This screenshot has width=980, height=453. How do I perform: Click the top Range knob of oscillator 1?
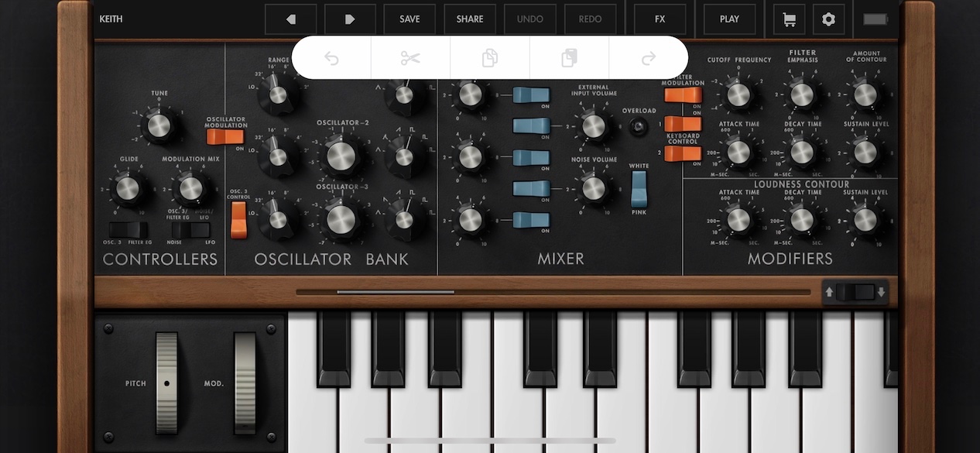(277, 94)
